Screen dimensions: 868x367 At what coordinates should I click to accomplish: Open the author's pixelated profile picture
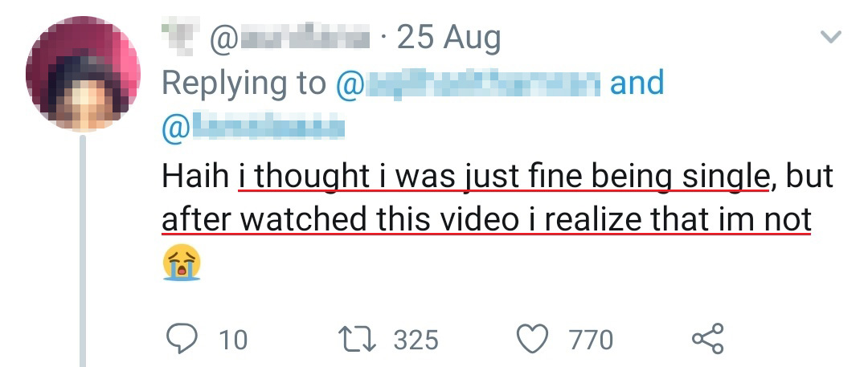[x=82, y=75]
